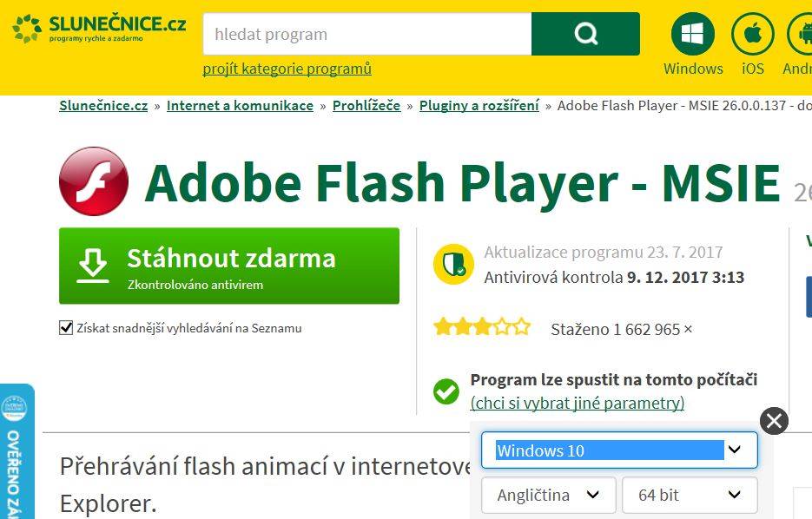Open the Angličtina language dropdown
The width and height of the screenshot is (812, 519).
click(548, 496)
